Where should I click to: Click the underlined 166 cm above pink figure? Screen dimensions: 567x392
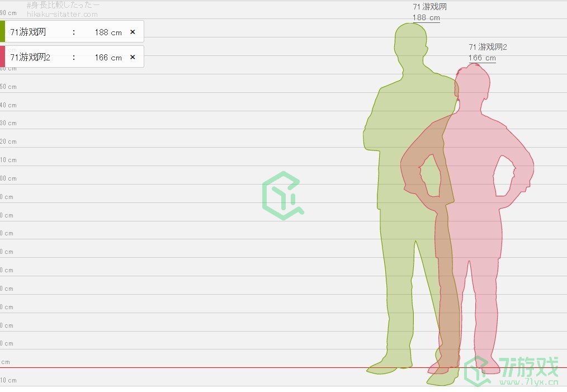coord(482,58)
